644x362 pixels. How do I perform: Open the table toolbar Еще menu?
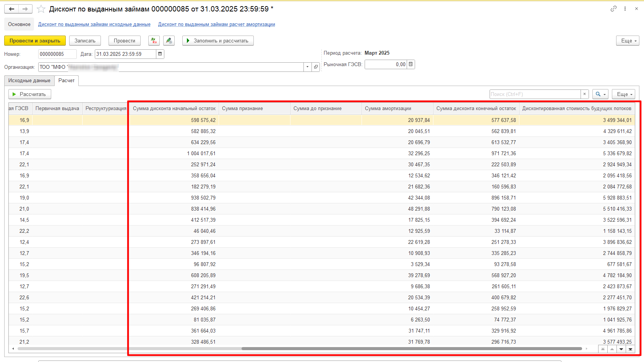pos(623,94)
